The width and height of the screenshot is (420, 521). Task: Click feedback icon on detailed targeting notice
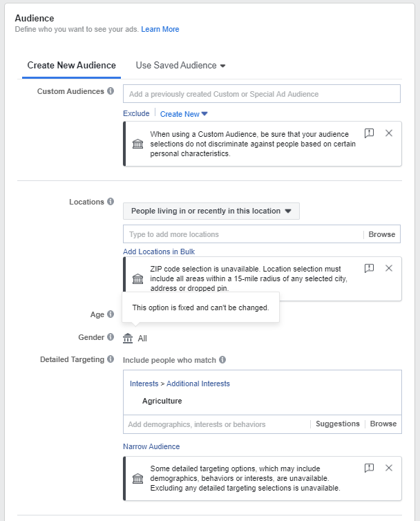click(369, 468)
